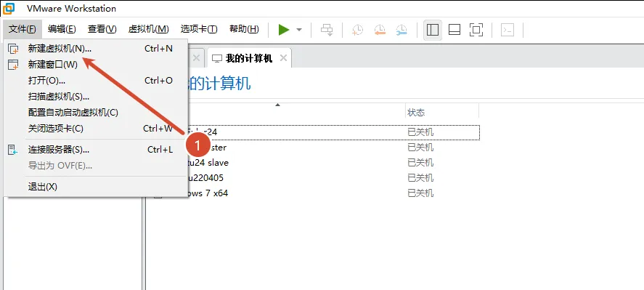
Task: Click 已关机 status of the u24 slave row
Action: (x=420, y=163)
